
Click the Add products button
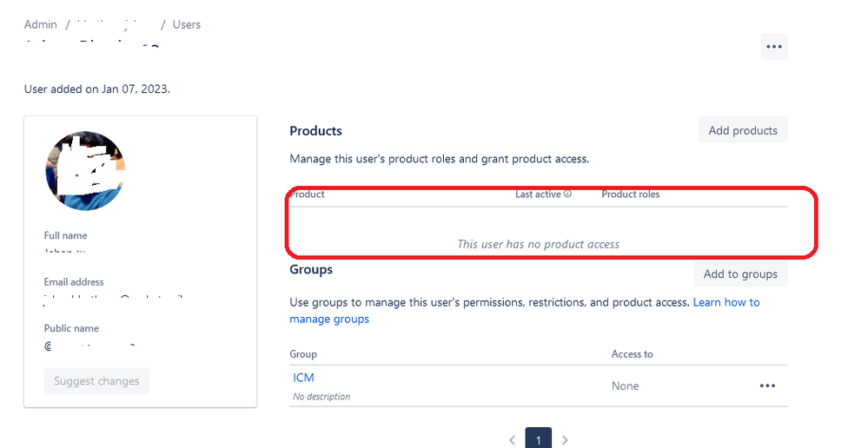(743, 130)
